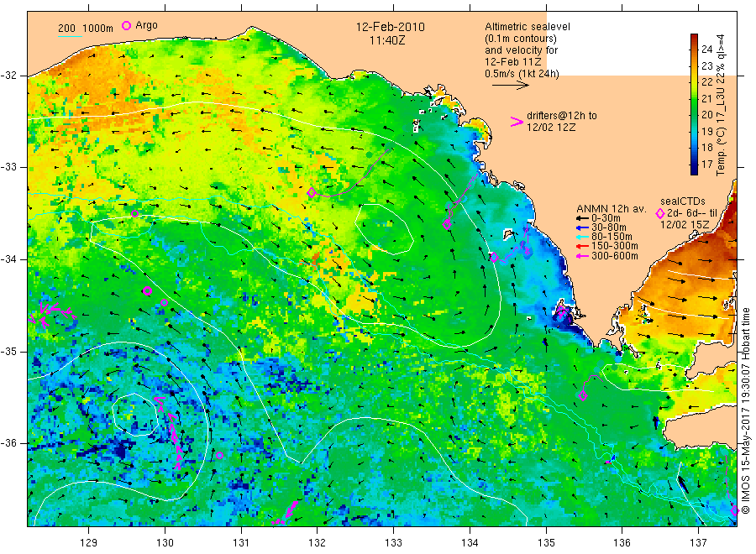Click the magenta Argo circle in the legend

pos(126,25)
